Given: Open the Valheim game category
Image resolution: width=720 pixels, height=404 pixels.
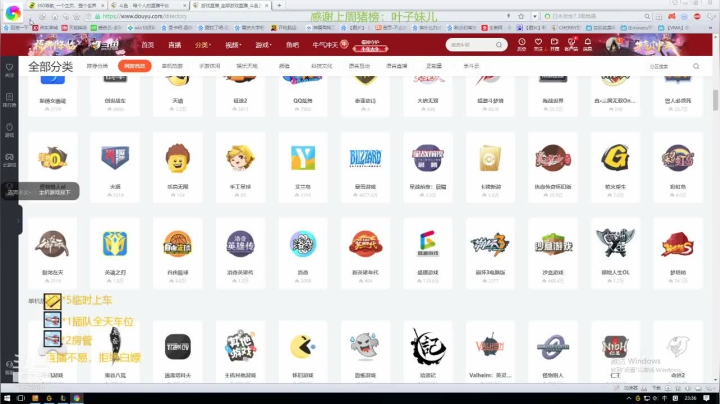Looking at the screenshot, I should coord(490,351).
